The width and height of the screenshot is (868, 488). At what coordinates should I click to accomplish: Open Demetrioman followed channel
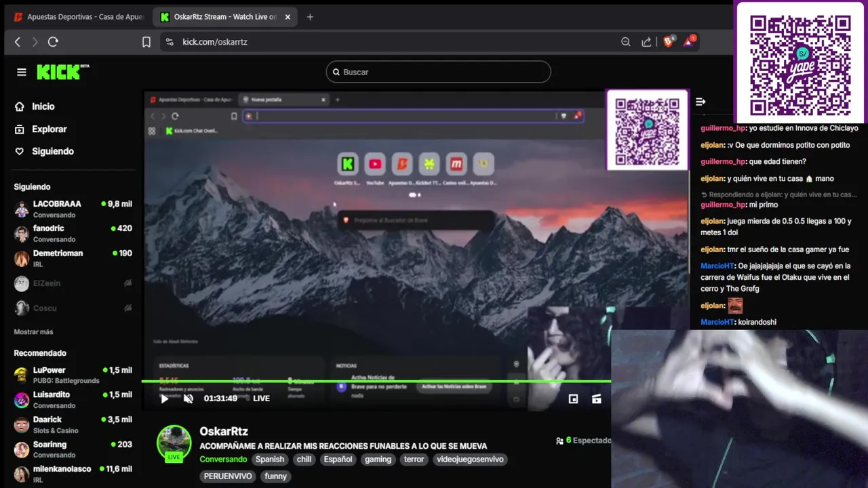point(73,258)
